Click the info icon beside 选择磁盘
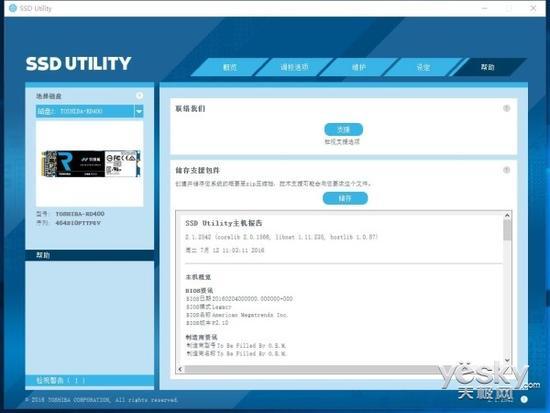This screenshot has width=550, height=413. pyautogui.click(x=139, y=95)
